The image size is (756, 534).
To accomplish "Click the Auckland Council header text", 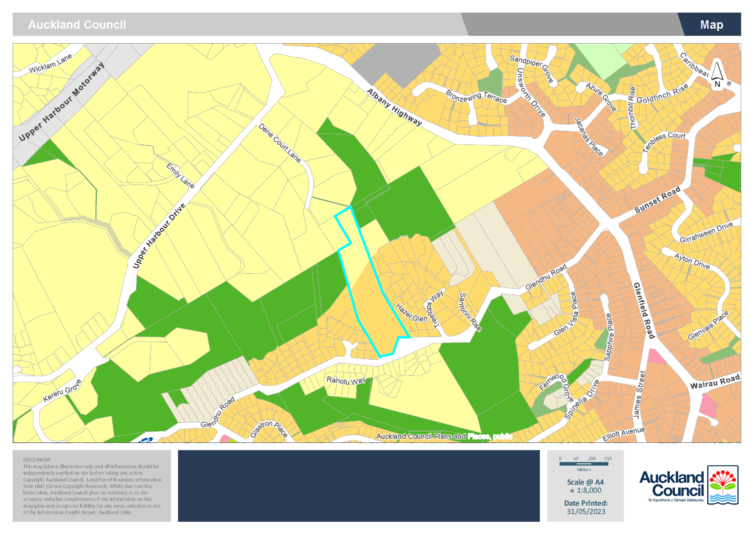I will 77,25.
